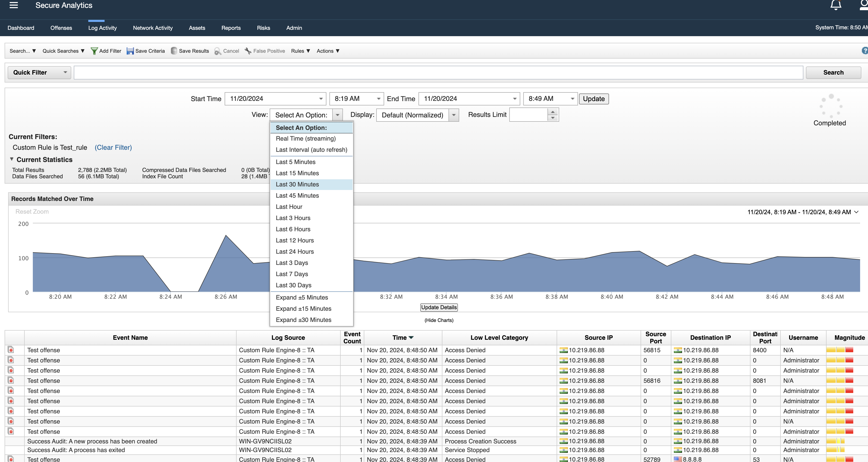This screenshot has width=868, height=462.
Task: Click the Save Criteria floppy icon
Action: point(130,51)
